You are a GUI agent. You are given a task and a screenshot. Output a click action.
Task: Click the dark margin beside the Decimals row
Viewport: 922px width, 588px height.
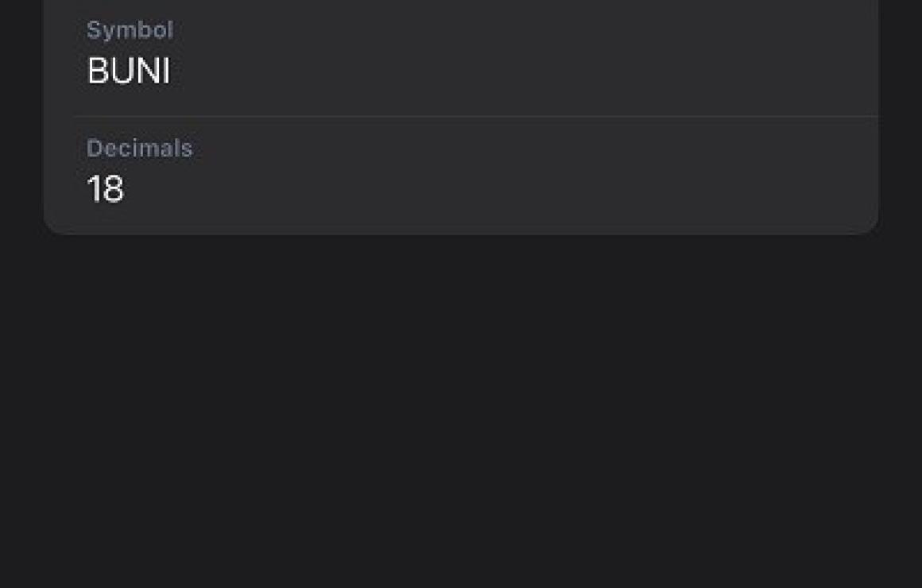point(21,176)
